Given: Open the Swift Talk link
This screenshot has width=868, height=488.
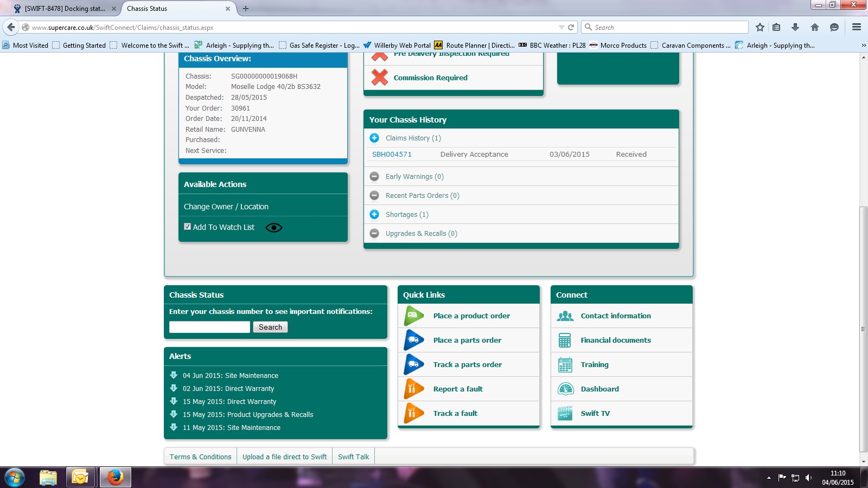Looking at the screenshot, I should 354,457.
